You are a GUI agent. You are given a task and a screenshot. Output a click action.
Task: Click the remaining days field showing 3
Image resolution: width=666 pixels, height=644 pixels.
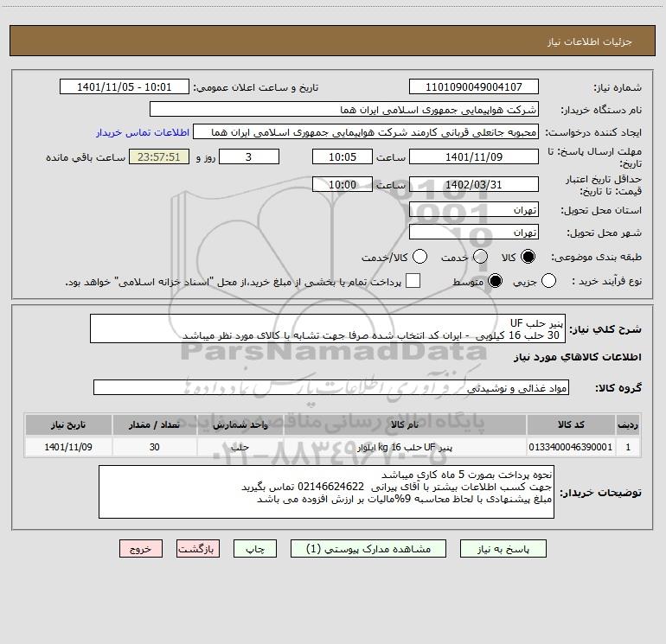(x=249, y=156)
